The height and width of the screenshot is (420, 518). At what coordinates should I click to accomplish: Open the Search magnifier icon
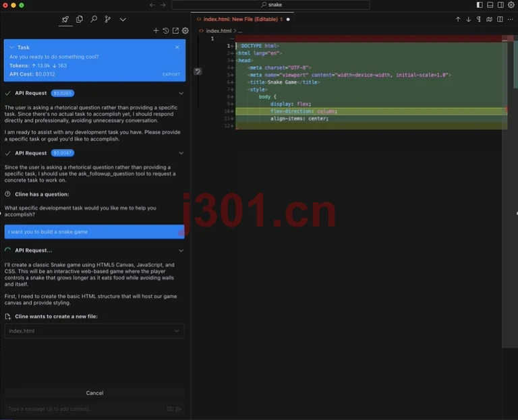(94, 19)
